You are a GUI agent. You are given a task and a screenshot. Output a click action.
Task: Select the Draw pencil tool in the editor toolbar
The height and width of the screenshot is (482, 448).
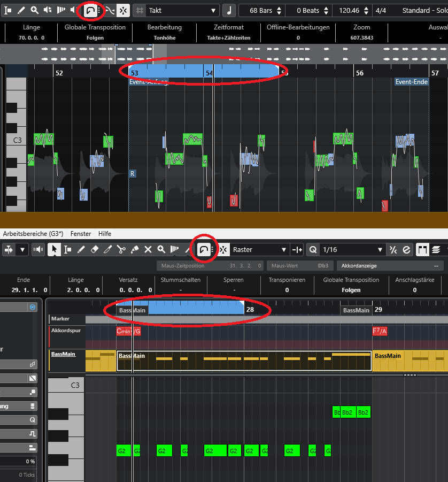click(81, 249)
